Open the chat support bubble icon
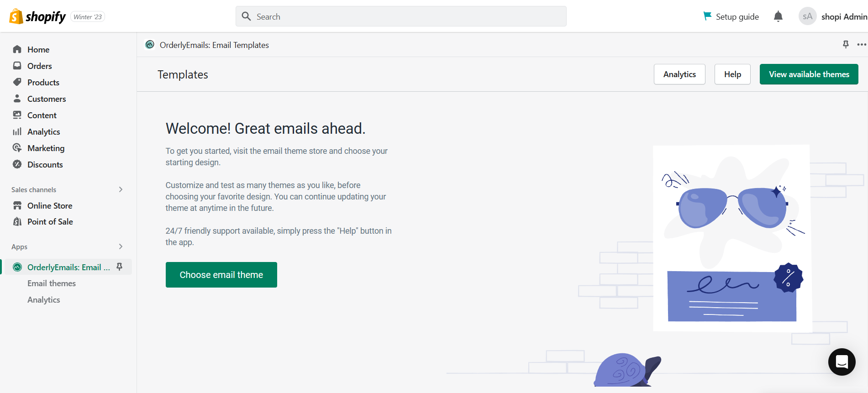Viewport: 868px width, 393px height. [x=842, y=362]
